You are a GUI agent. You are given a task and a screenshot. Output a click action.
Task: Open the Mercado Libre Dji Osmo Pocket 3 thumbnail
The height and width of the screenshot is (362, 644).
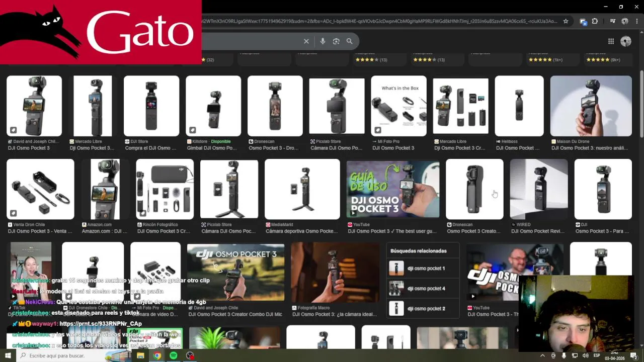coord(93,106)
